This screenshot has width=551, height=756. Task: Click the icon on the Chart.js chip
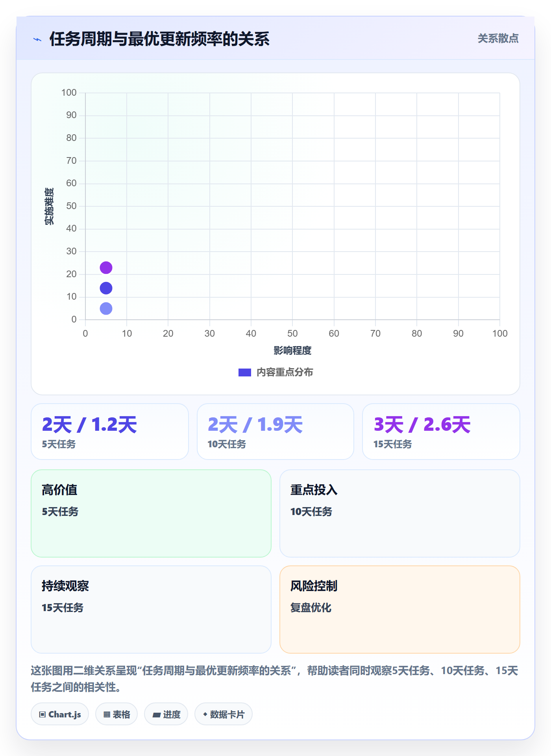click(43, 715)
